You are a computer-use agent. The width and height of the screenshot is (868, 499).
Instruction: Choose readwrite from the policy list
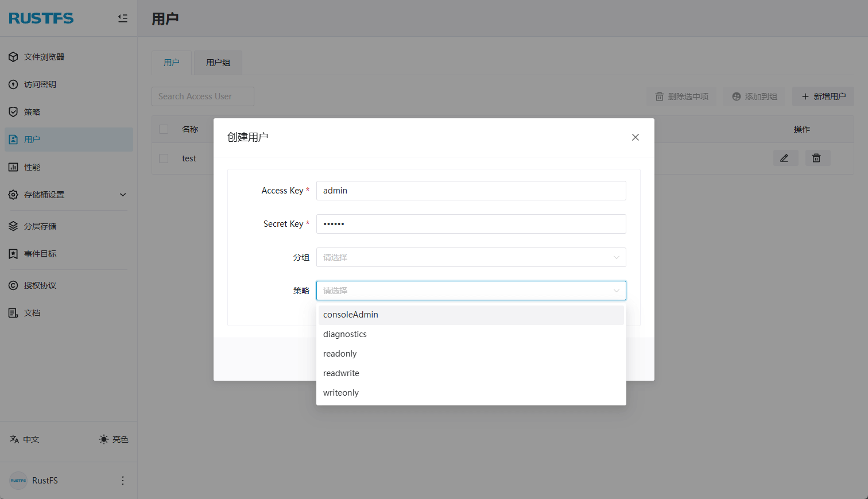(341, 373)
